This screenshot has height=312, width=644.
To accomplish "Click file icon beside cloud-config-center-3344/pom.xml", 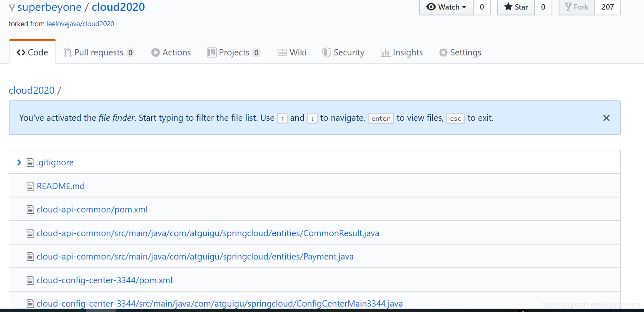I will (30, 280).
